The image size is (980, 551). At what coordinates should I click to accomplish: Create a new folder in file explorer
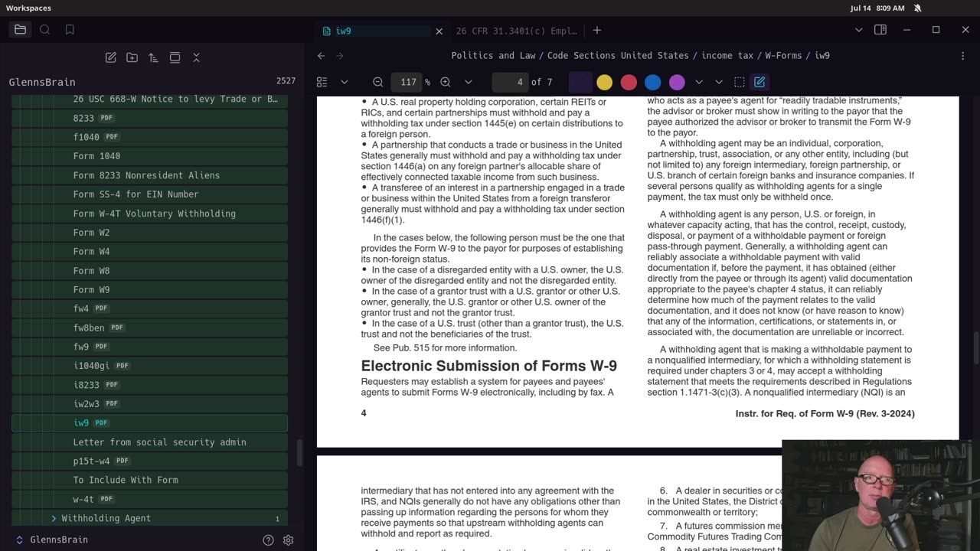tap(132, 57)
